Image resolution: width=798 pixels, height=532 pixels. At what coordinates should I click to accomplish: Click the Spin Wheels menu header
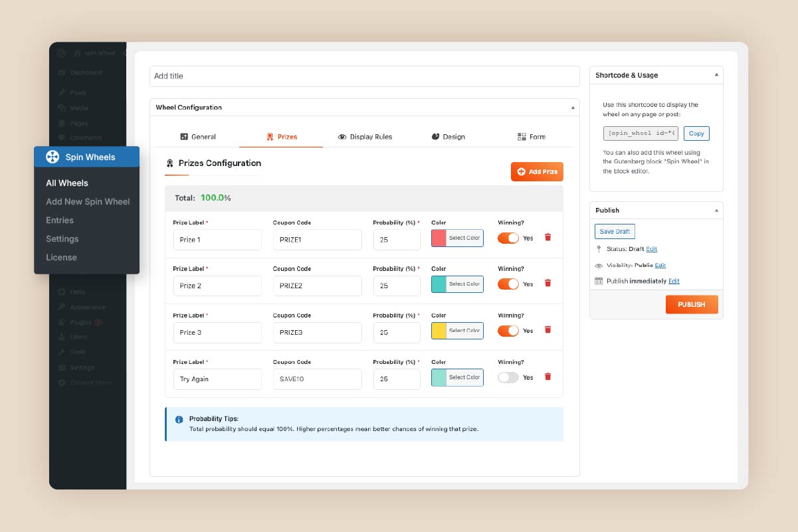(86, 157)
